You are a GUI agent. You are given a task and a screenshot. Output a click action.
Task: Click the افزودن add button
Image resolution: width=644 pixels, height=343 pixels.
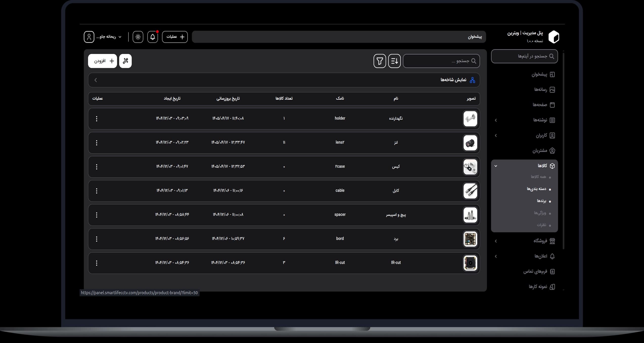pyautogui.click(x=102, y=61)
